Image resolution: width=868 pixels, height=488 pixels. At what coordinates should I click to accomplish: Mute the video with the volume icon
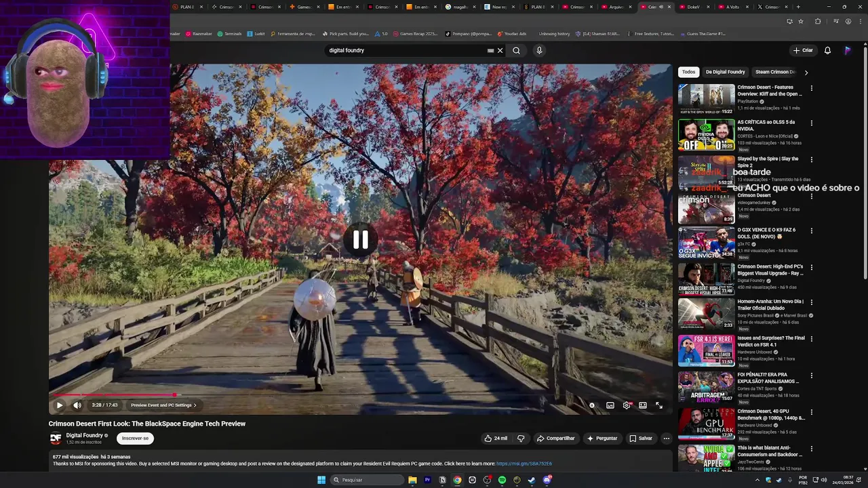pyautogui.click(x=77, y=405)
